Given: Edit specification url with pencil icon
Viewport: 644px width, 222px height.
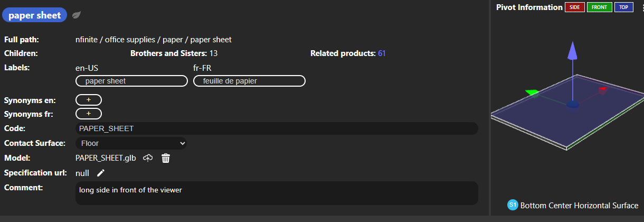Looking at the screenshot, I should pos(101,173).
